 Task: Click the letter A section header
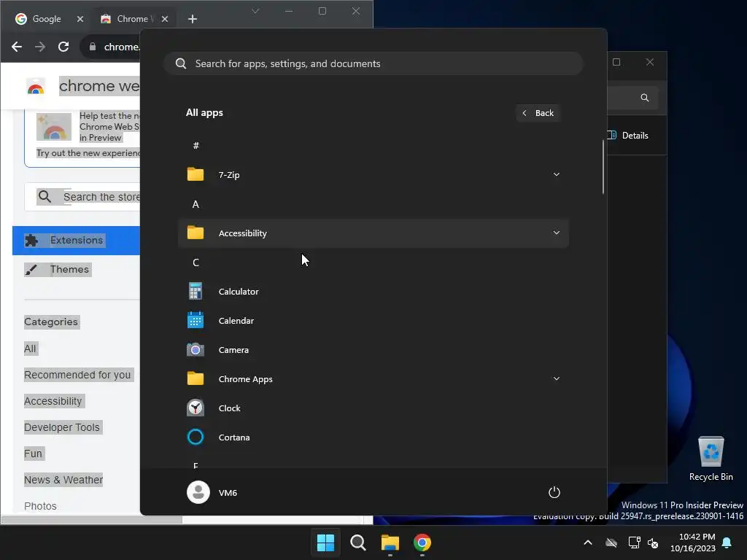click(196, 204)
